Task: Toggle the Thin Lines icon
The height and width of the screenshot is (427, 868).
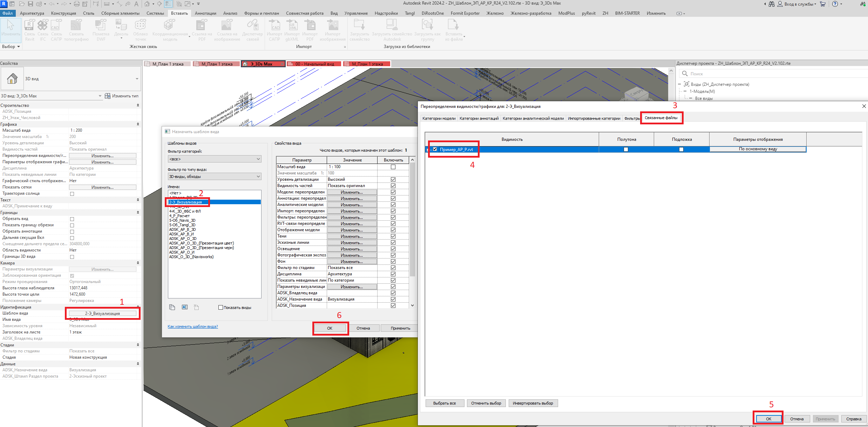Action: point(168,4)
